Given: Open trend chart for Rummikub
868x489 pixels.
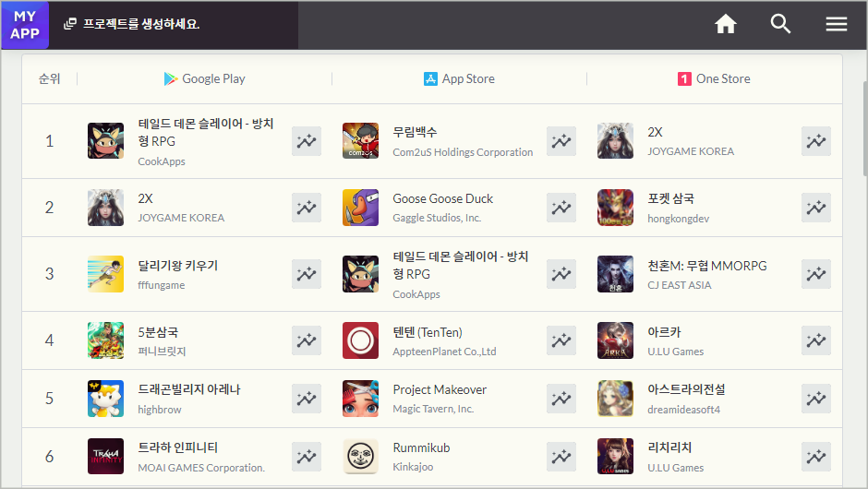Looking at the screenshot, I should coord(561,457).
